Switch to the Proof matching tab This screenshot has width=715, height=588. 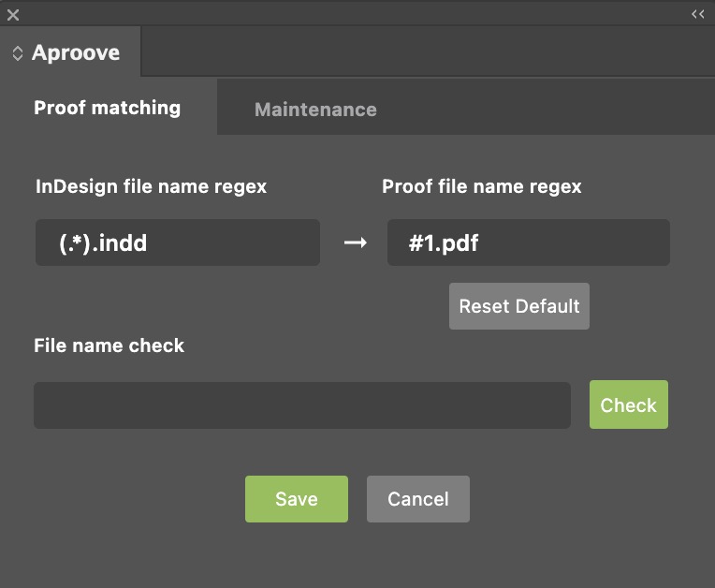[x=108, y=108]
